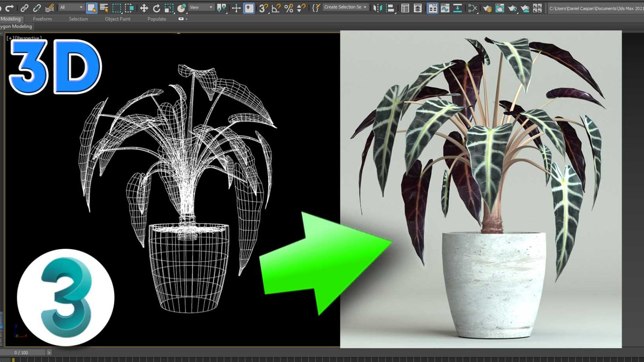This screenshot has width=644, height=362.
Task: Choose the Bind to Space Warp tool
Action: click(x=49, y=8)
